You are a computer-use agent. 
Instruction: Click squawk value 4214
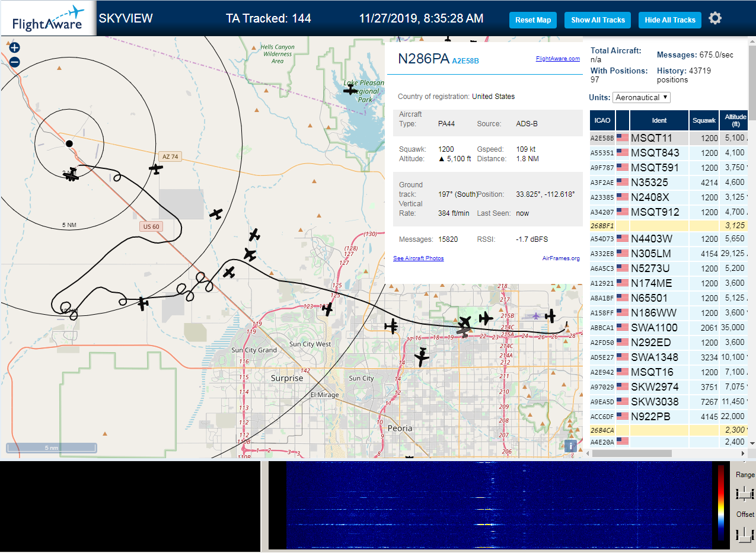[x=709, y=183]
